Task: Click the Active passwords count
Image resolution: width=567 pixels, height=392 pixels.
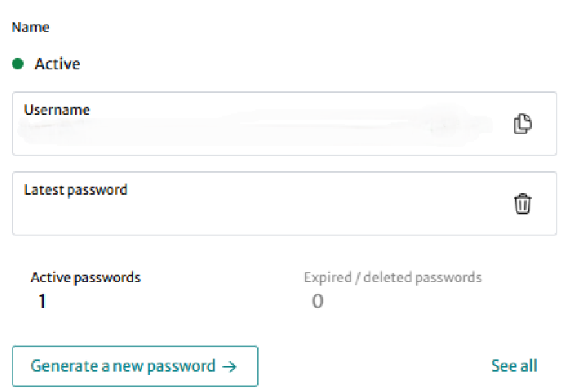Action: click(42, 301)
